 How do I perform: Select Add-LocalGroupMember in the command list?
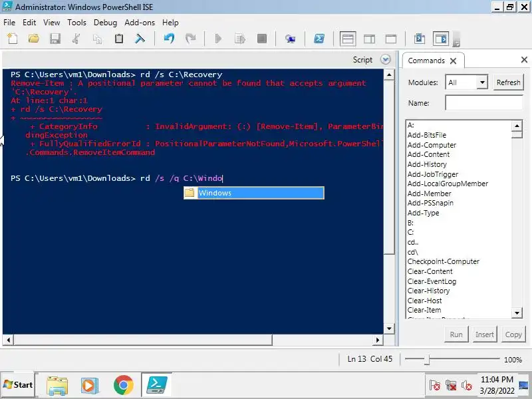[x=448, y=184]
